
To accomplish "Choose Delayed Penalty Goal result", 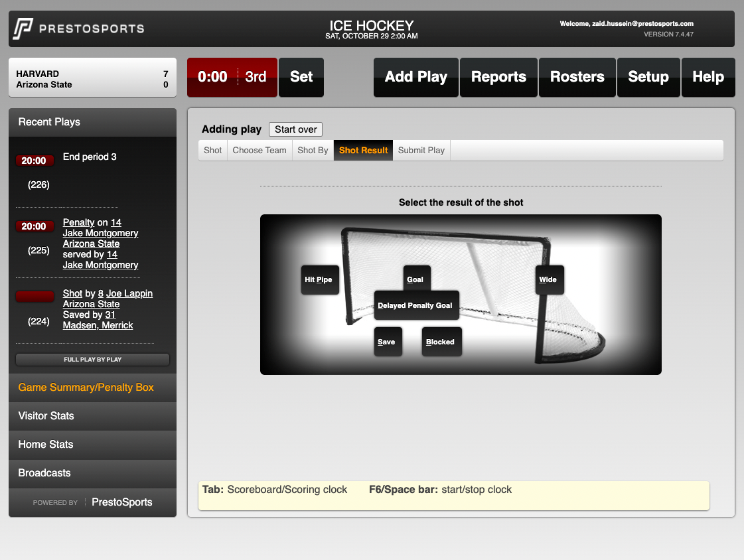I will click(x=416, y=305).
